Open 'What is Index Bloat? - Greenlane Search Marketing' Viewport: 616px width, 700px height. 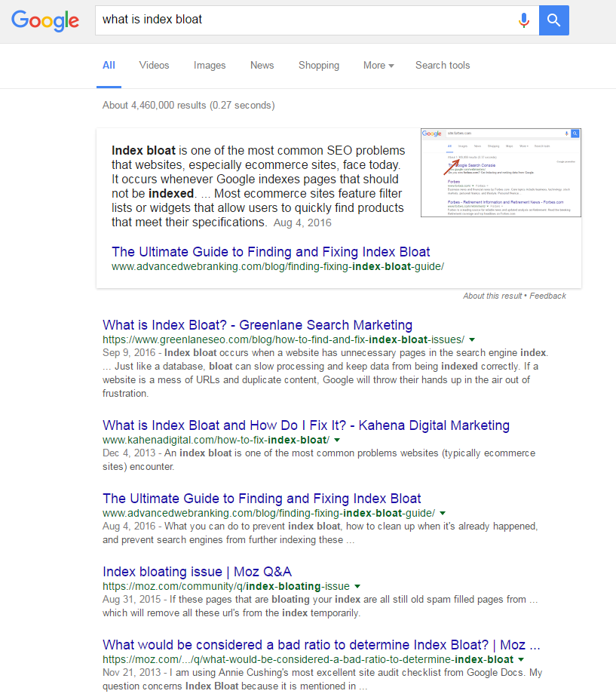pyautogui.click(x=258, y=325)
